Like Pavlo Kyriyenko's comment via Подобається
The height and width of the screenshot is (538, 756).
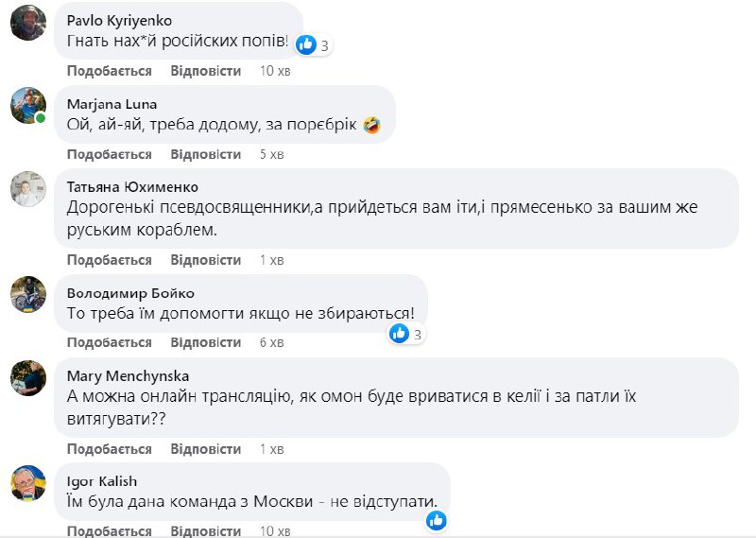[110, 71]
